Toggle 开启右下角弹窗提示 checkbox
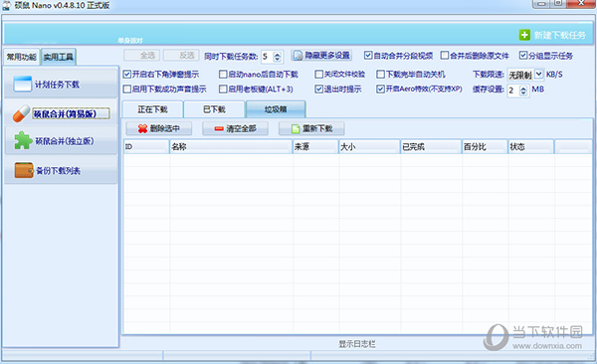This screenshot has height=364, width=597. pos(127,74)
